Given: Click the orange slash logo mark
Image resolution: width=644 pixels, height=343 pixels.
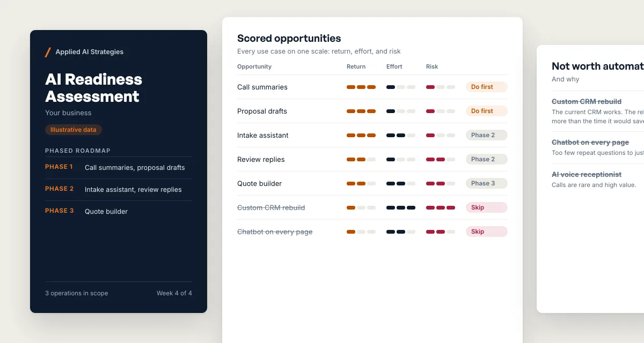Looking at the screenshot, I should (x=48, y=52).
